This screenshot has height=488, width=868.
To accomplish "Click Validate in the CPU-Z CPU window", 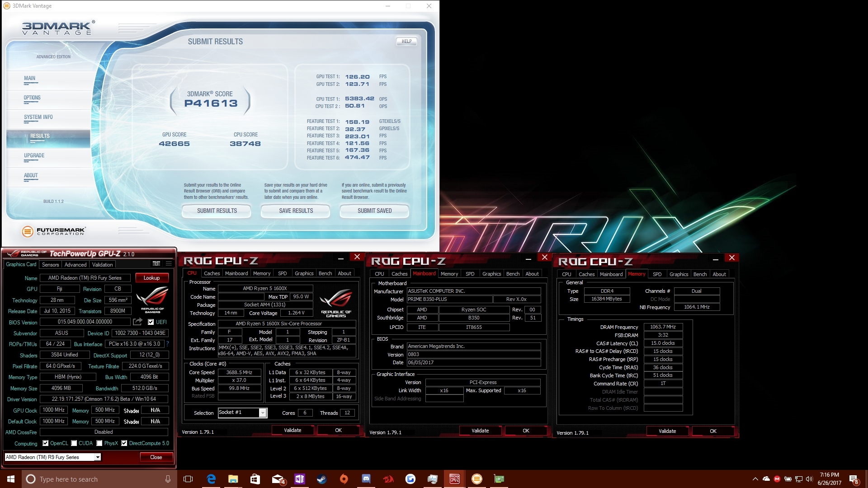I will click(292, 430).
